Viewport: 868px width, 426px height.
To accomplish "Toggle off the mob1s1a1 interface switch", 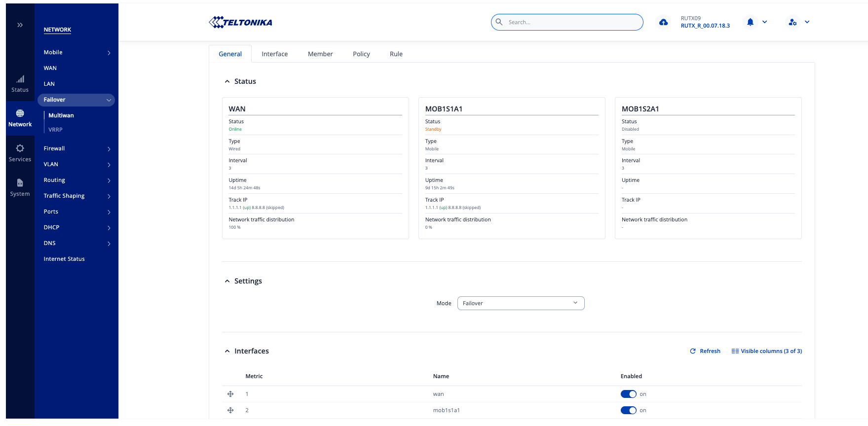I will pos(628,410).
